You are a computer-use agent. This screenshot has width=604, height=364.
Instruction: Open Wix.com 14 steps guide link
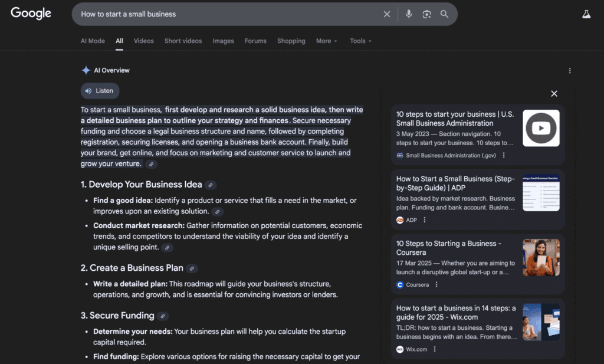pyautogui.click(x=455, y=312)
